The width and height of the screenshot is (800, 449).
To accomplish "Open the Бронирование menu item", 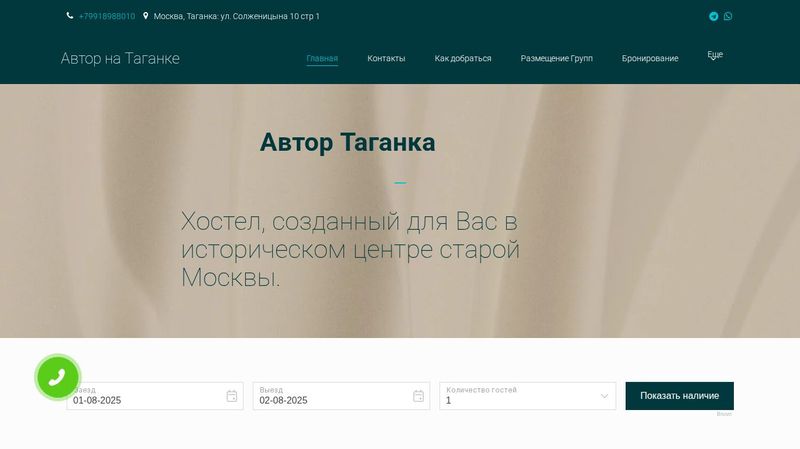I will tap(650, 58).
